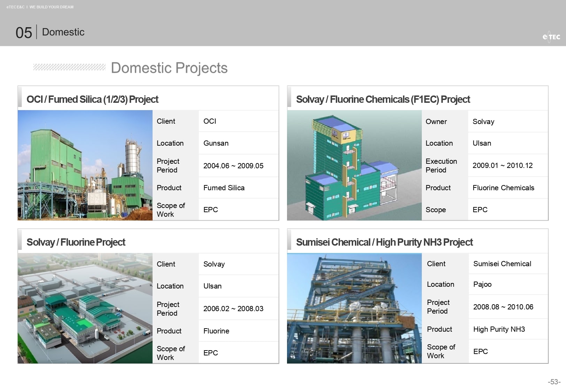Click the 'Sumisei Chemical / High Purity NH3 Project' title

[384, 242]
